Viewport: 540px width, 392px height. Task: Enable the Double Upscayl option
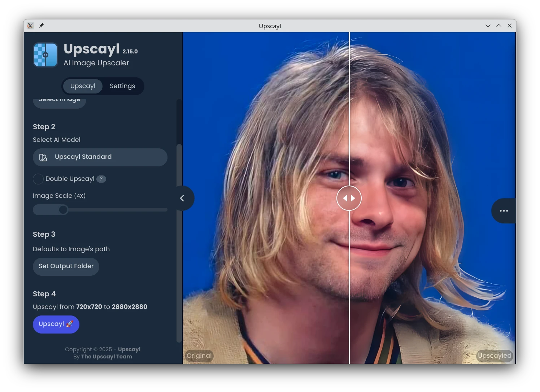tap(38, 179)
